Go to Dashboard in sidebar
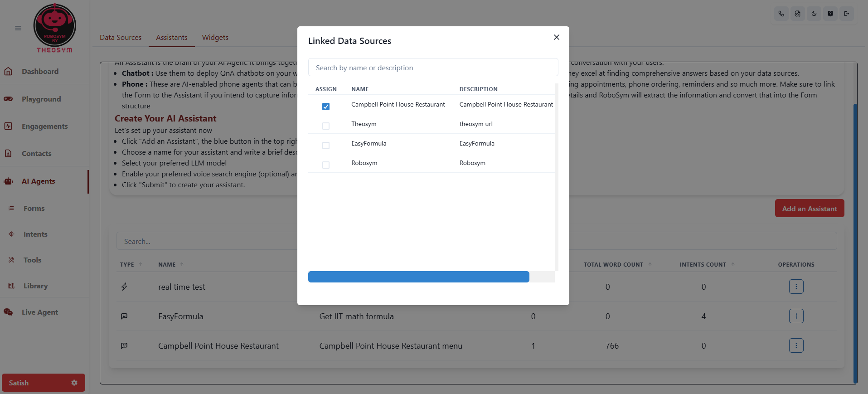Screen dimensions: 868x394 [x=40, y=71]
